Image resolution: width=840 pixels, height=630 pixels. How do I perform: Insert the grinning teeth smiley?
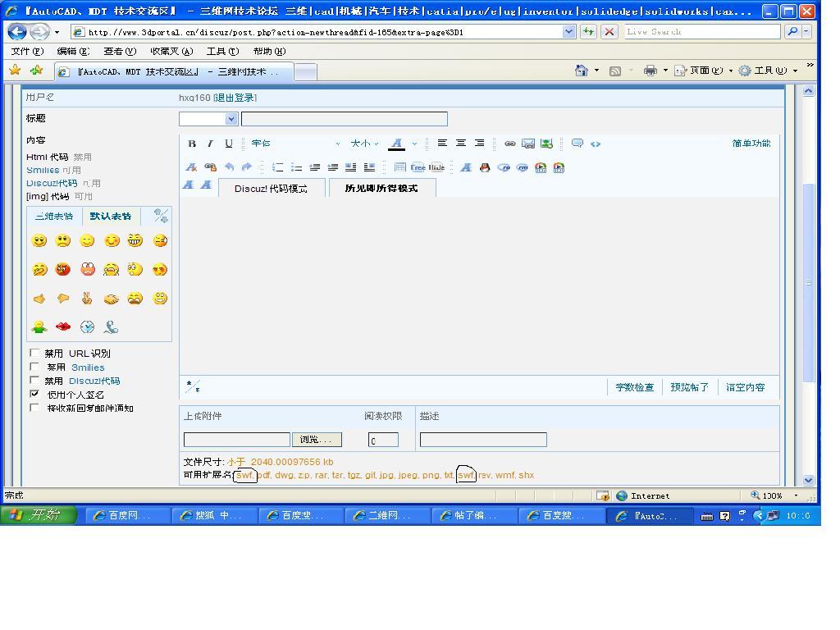(135, 240)
